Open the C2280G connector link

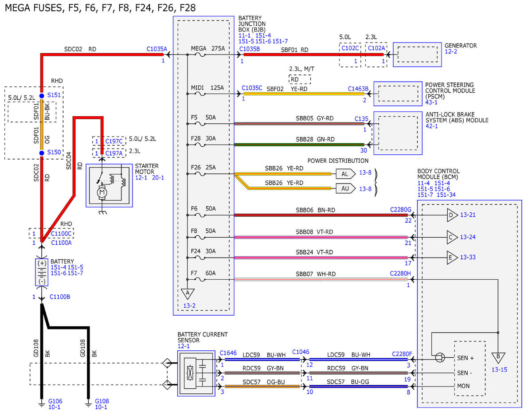point(401,209)
